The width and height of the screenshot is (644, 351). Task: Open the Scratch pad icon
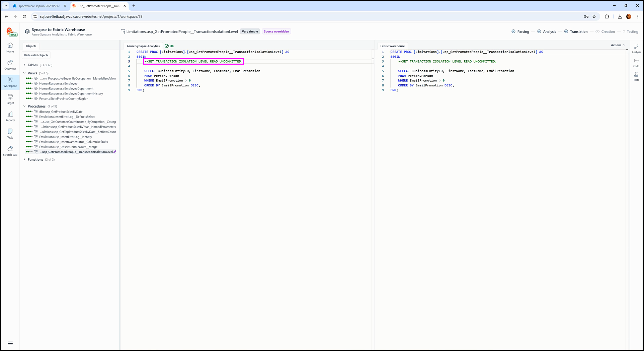pos(10,151)
